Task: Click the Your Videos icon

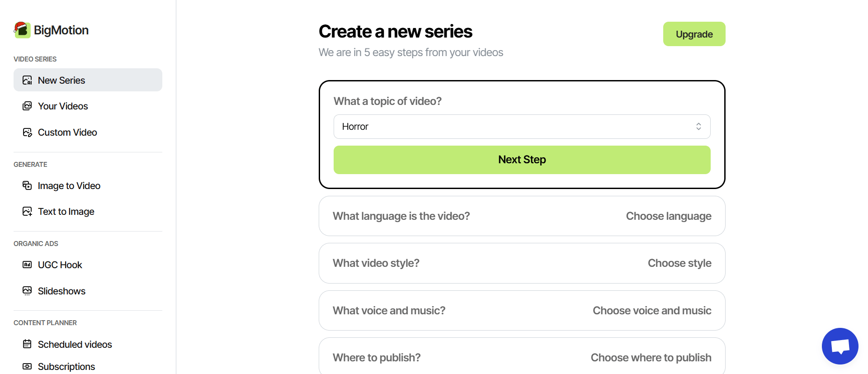Action: [x=27, y=106]
